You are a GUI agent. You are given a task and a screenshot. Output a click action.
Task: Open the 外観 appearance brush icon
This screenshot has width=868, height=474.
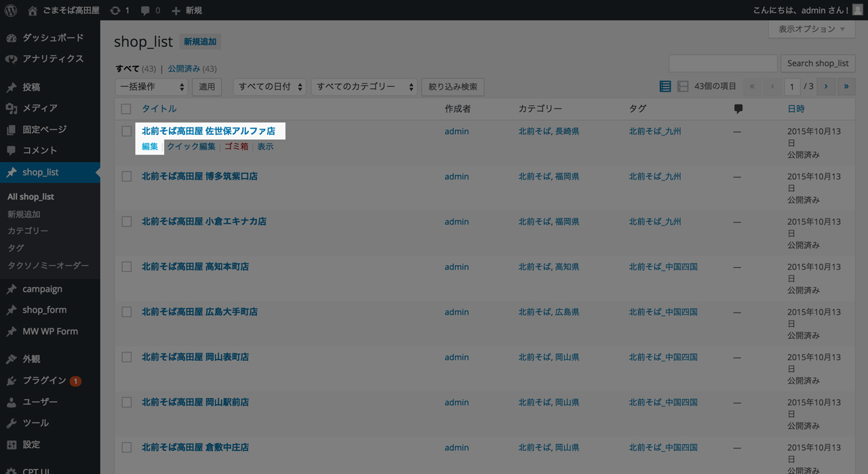[12, 359]
